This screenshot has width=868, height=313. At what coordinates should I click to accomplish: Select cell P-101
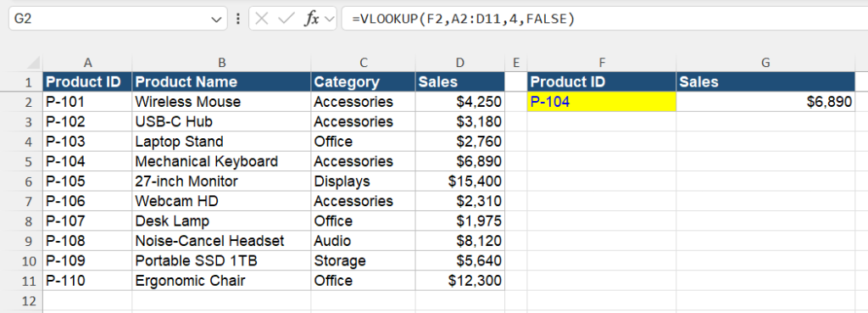coord(87,102)
